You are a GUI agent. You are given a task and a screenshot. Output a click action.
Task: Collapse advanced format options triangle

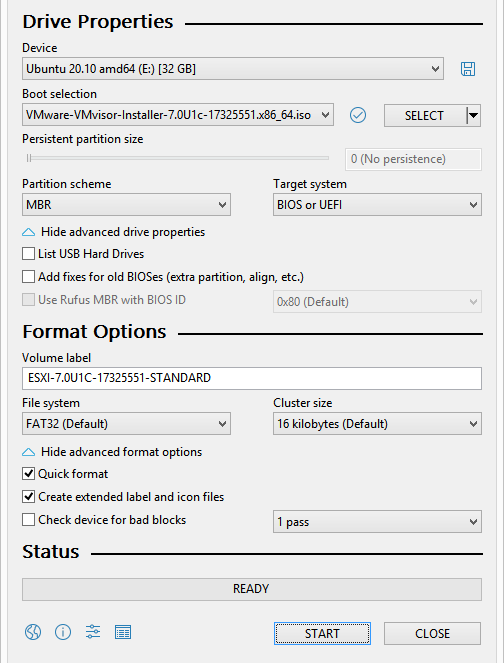pyautogui.click(x=28, y=452)
